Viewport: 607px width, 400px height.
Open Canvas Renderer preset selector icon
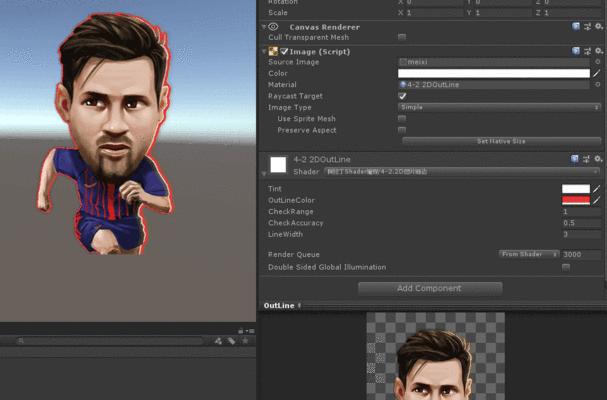587,26
